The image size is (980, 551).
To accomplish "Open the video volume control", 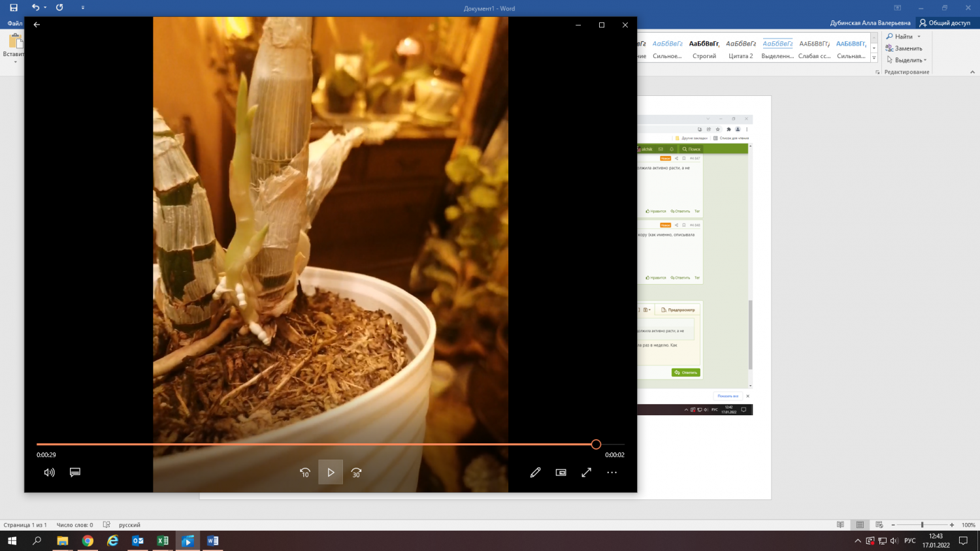I will click(50, 472).
